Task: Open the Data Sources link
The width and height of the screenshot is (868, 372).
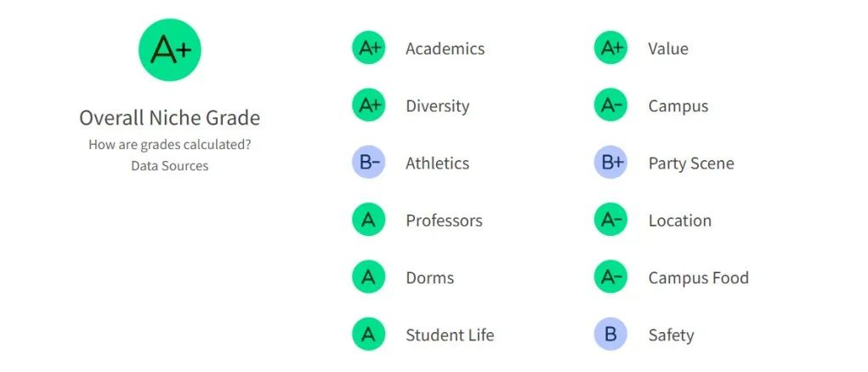Action: 170,166
